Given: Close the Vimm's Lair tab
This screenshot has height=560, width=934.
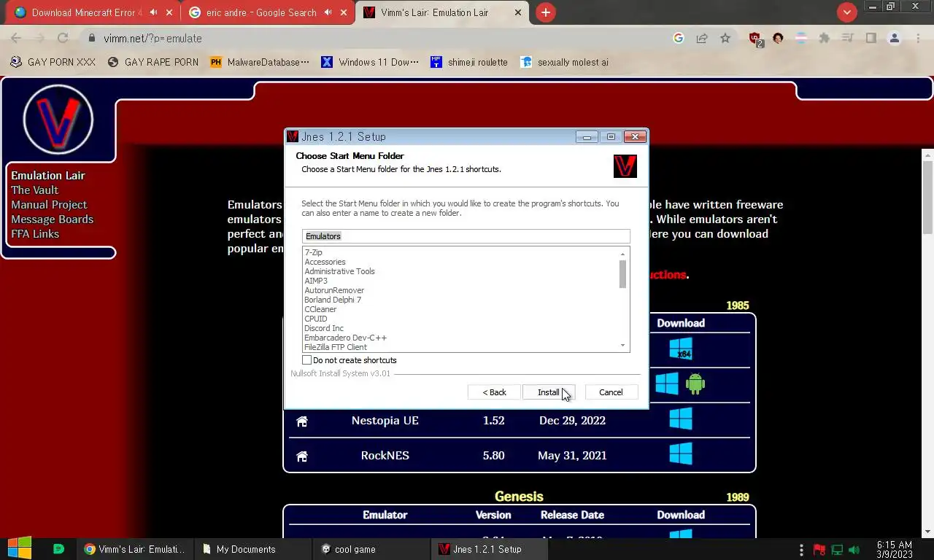Looking at the screenshot, I should [x=518, y=12].
